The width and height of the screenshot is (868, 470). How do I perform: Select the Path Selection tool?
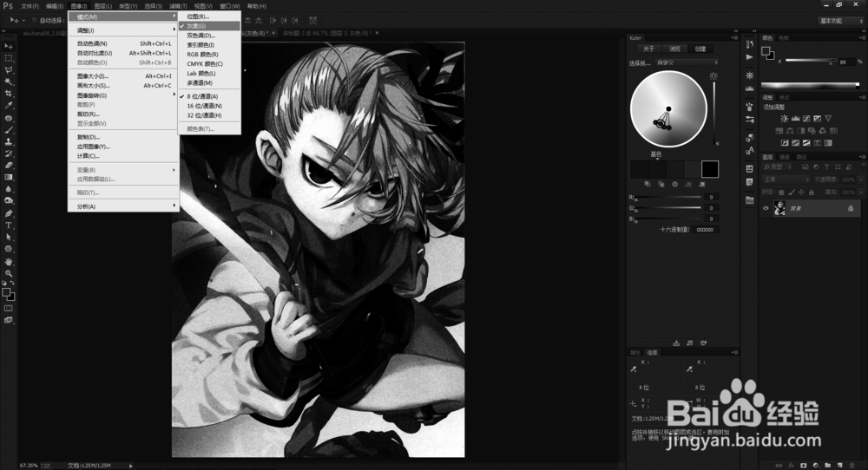[x=9, y=238]
